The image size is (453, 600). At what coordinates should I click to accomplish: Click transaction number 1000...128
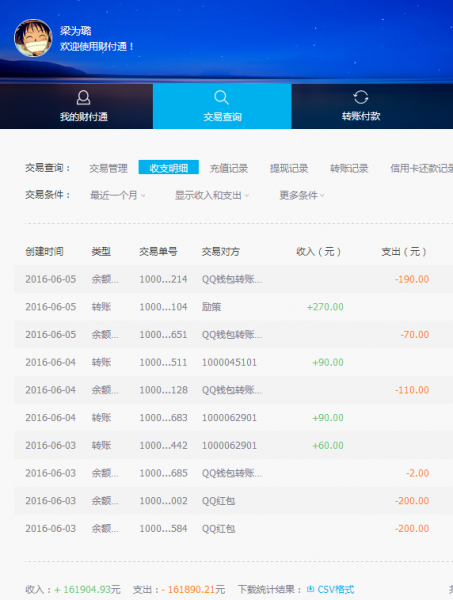(163, 390)
